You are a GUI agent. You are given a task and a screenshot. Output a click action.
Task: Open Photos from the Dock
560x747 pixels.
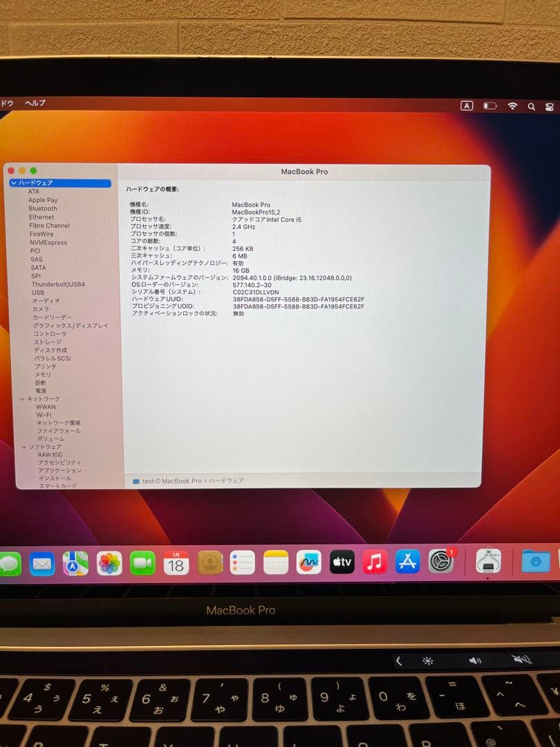pyautogui.click(x=109, y=562)
